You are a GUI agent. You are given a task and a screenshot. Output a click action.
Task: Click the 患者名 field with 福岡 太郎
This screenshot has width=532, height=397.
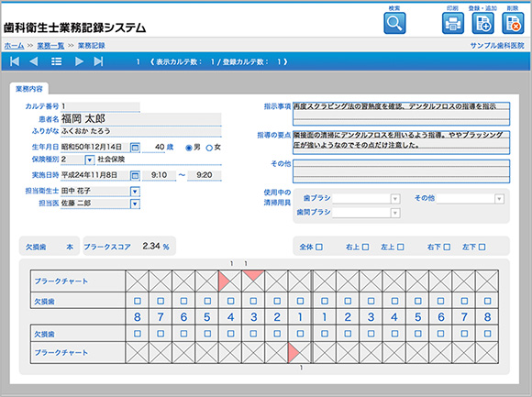141,119
